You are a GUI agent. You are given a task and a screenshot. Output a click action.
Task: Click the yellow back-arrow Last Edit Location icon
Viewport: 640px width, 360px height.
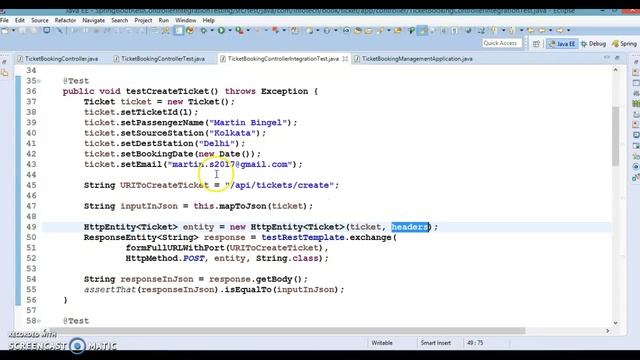click(x=531, y=31)
